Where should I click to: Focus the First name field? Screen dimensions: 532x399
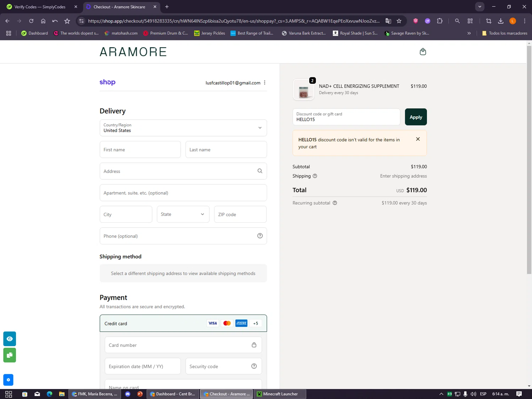(140, 149)
